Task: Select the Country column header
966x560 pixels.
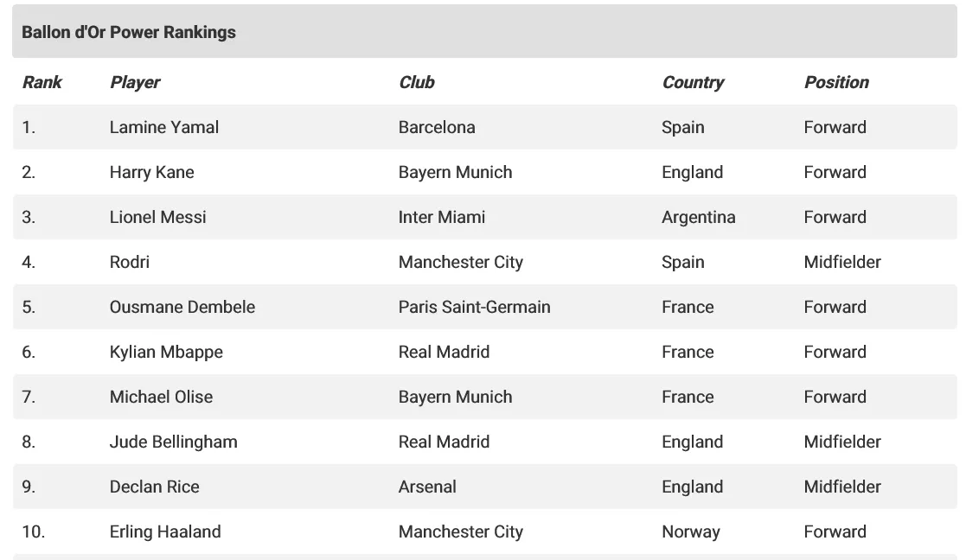Action: pos(693,82)
